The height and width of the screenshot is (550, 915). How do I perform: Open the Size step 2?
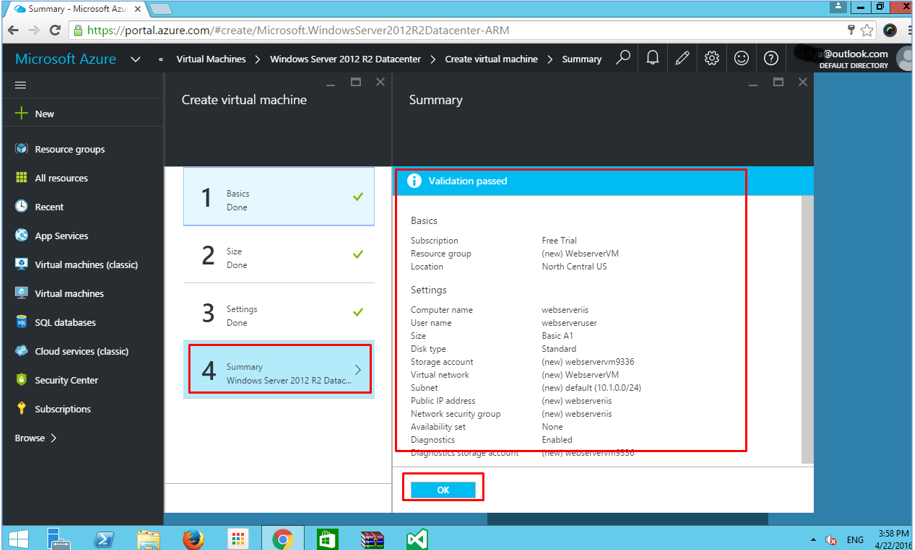[279, 255]
